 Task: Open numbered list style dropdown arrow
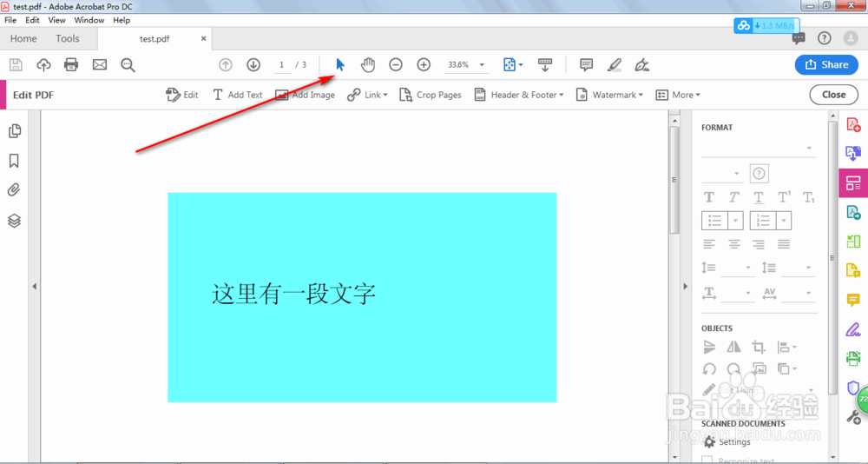[x=784, y=221]
